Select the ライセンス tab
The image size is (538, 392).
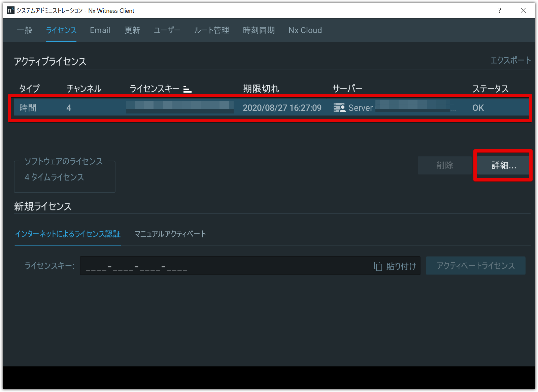(x=61, y=30)
